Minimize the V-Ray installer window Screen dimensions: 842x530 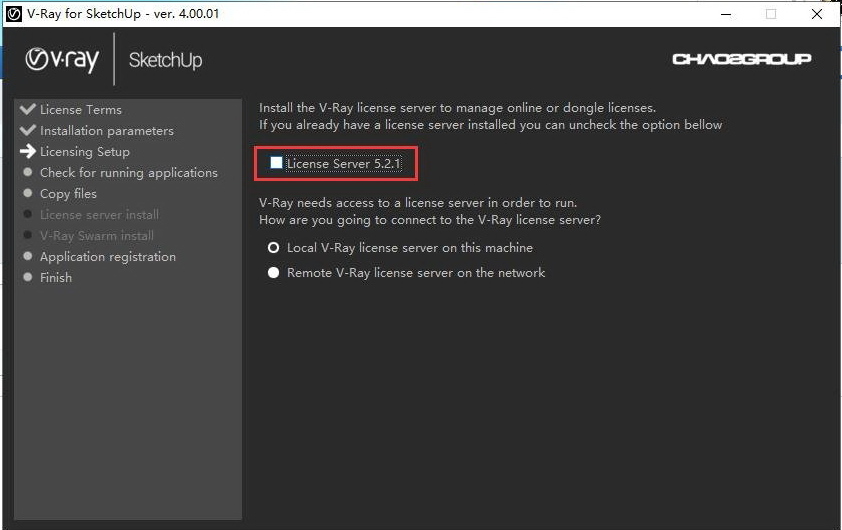pos(726,14)
